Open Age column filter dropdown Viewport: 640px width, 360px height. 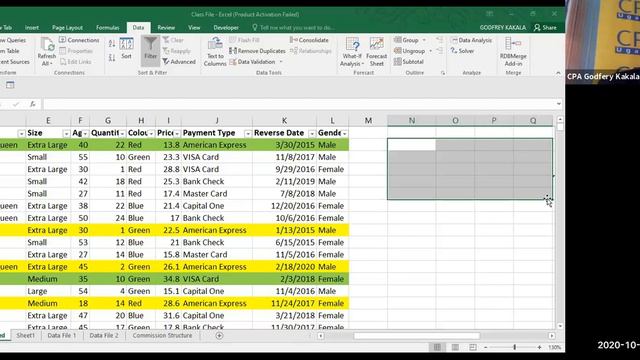85,133
